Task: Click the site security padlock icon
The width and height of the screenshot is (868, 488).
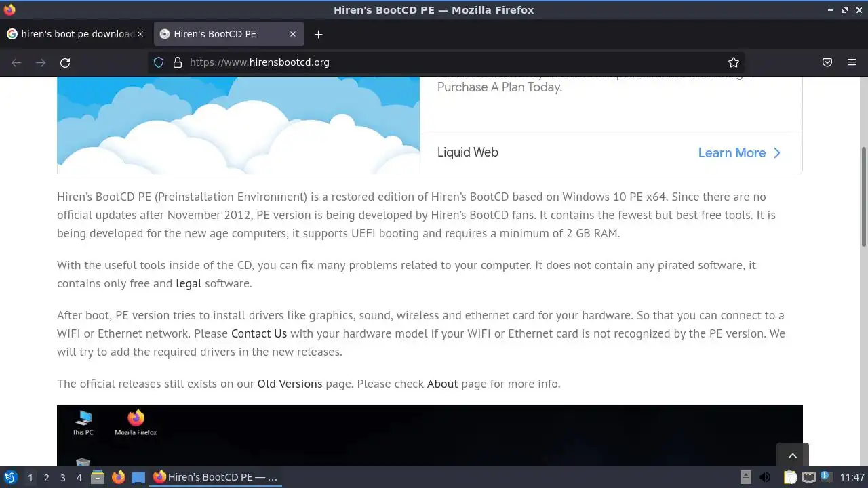Action: [178, 62]
